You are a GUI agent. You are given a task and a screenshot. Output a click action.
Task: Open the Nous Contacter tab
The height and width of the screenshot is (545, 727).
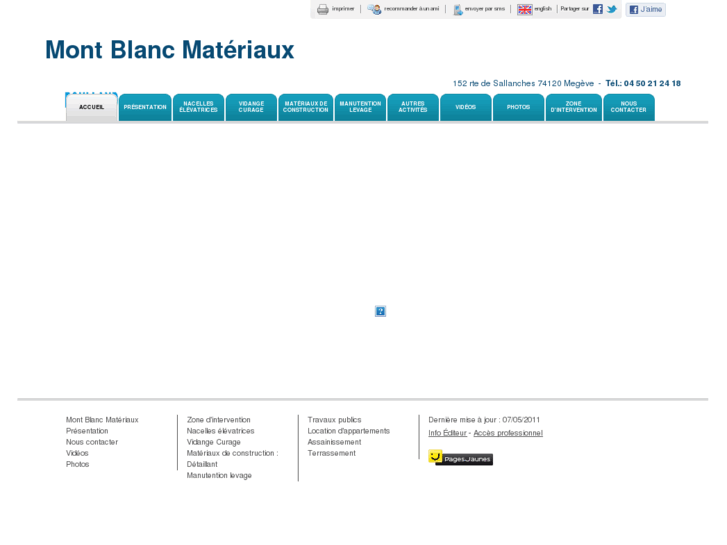[x=629, y=107]
